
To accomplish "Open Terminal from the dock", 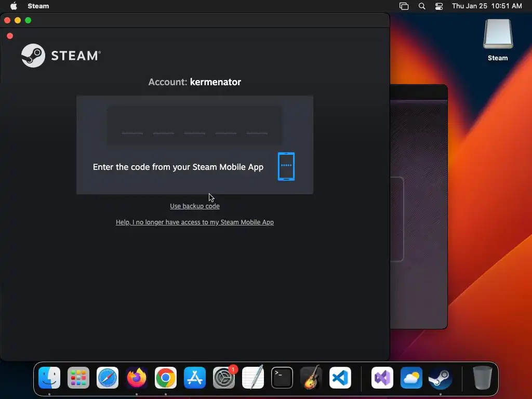I will point(282,378).
